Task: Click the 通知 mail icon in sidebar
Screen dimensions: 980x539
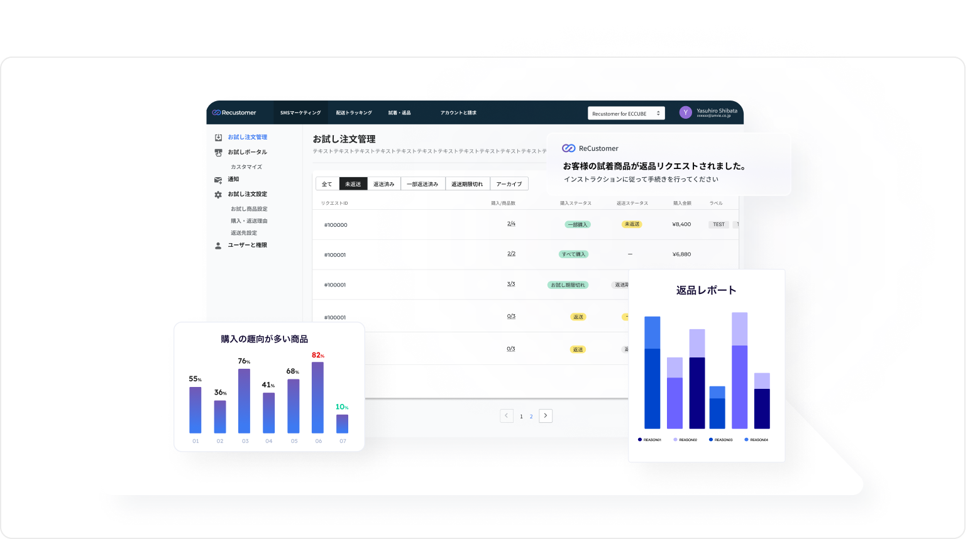Action: click(218, 180)
